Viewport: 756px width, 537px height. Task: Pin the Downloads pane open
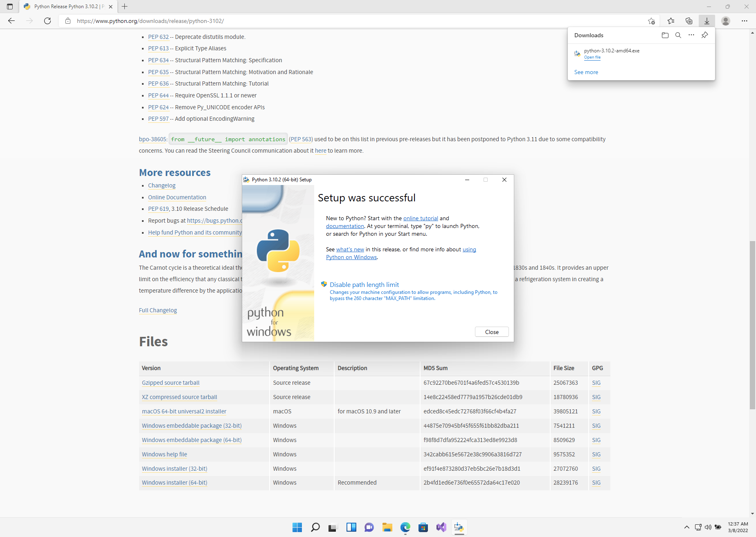[704, 35]
